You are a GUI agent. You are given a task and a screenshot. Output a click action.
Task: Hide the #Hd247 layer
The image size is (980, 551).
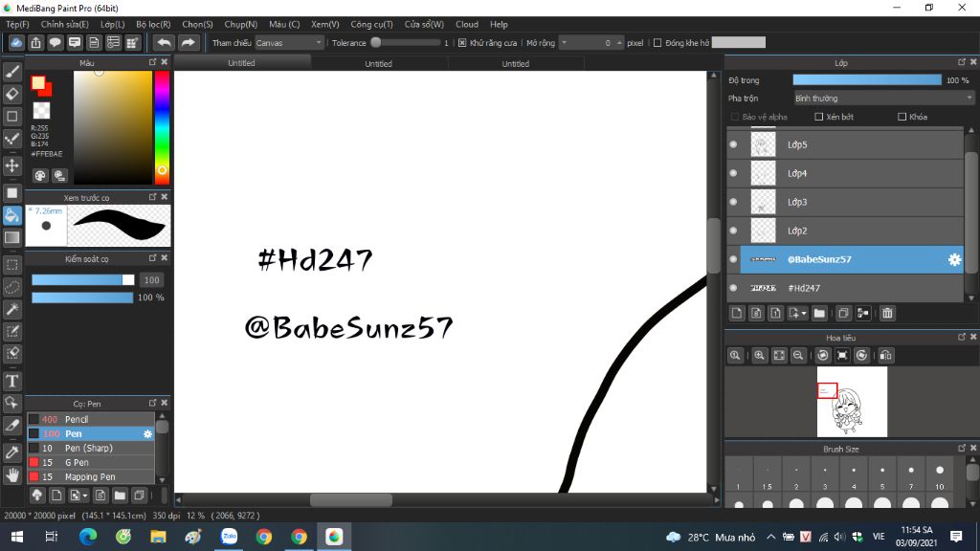coord(734,288)
